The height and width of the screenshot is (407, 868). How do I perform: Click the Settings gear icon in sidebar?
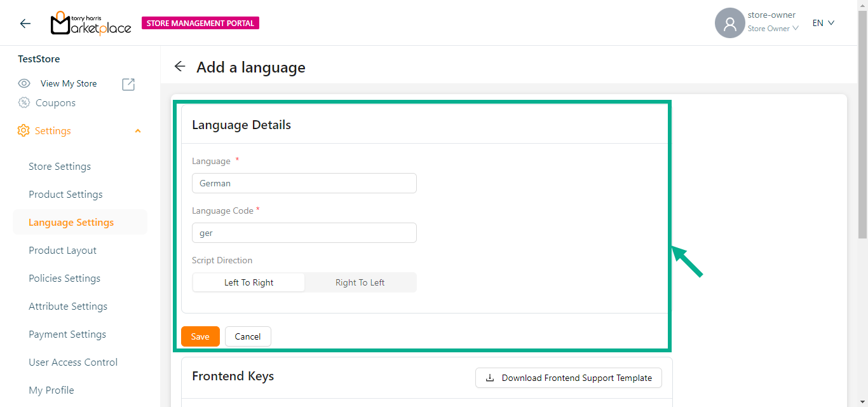click(x=24, y=130)
